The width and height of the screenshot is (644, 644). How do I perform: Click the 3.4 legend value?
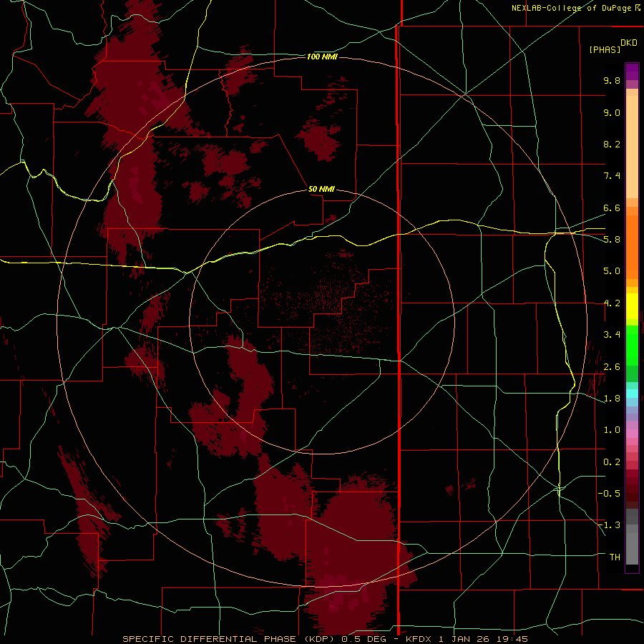tap(612, 335)
